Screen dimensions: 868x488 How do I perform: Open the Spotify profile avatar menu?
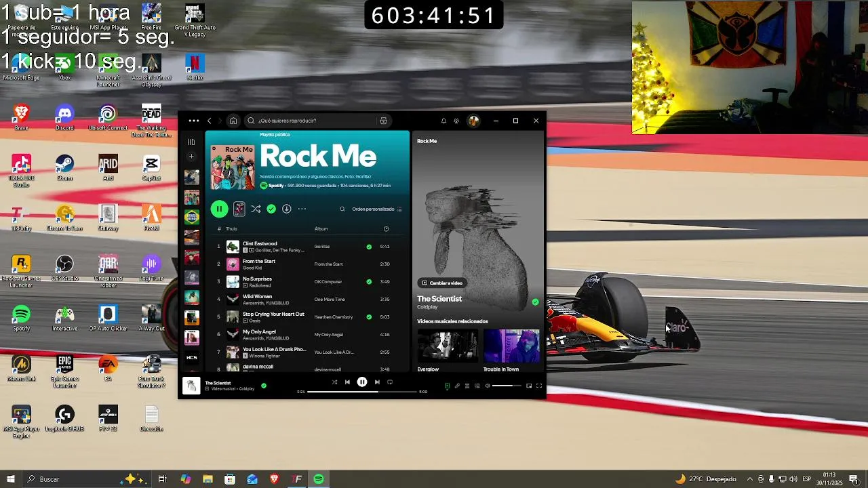(x=473, y=121)
